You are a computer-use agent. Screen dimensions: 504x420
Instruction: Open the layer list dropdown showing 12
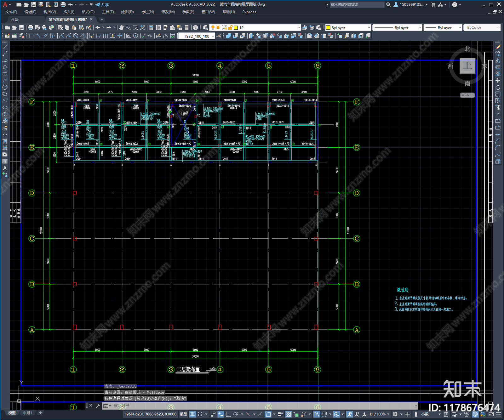(x=255, y=28)
